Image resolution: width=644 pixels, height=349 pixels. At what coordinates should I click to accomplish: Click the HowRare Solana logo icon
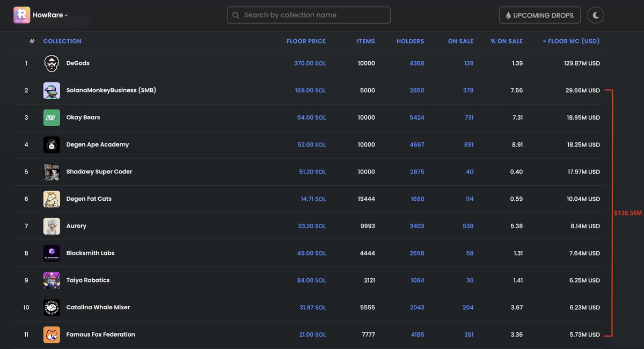coord(21,15)
